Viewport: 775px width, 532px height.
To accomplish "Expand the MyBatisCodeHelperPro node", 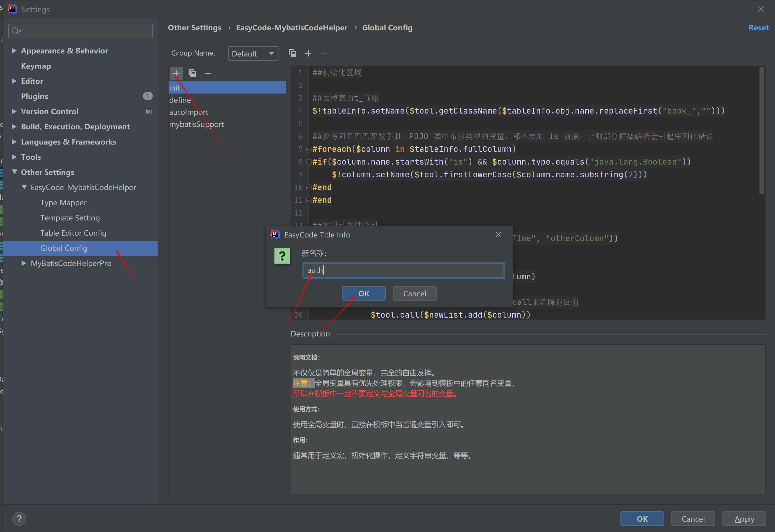I will click(x=23, y=263).
